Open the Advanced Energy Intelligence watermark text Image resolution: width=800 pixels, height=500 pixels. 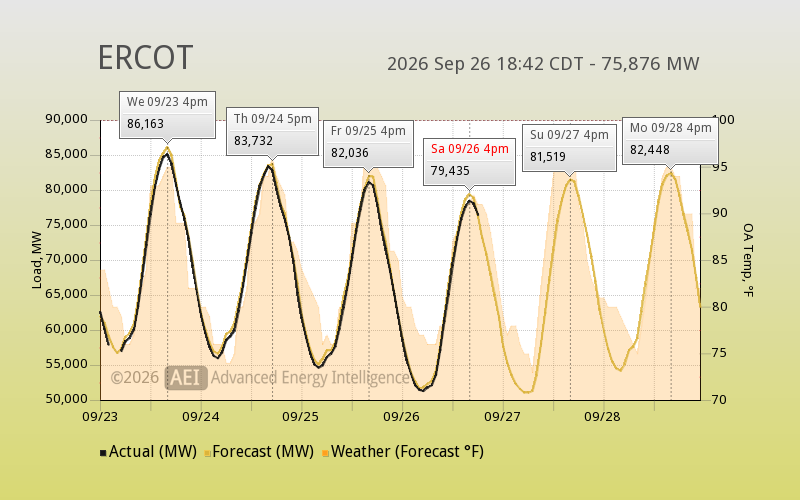pos(310,378)
